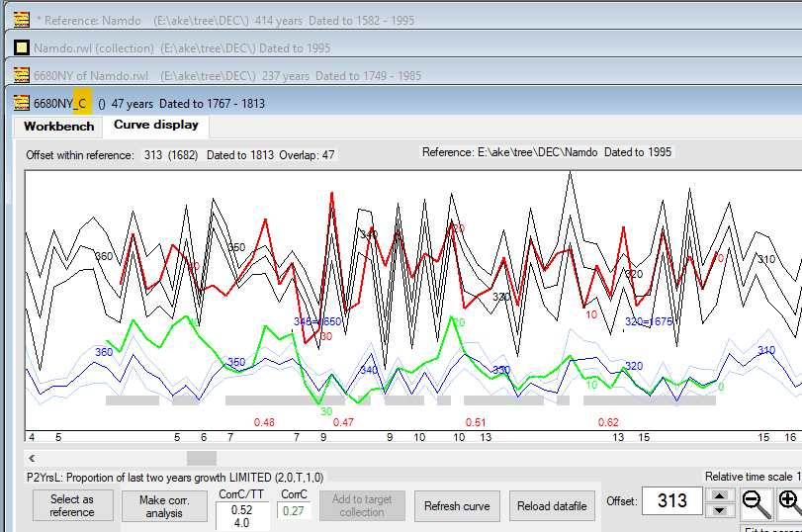Activate the Namdo.rwl collection window title
The width and height of the screenshot is (802, 532).
click(x=403, y=47)
